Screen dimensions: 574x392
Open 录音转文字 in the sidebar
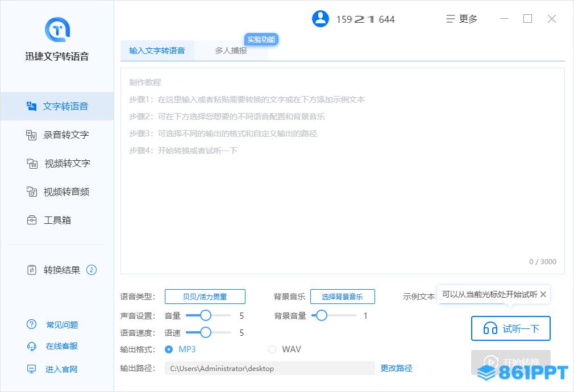click(x=57, y=135)
